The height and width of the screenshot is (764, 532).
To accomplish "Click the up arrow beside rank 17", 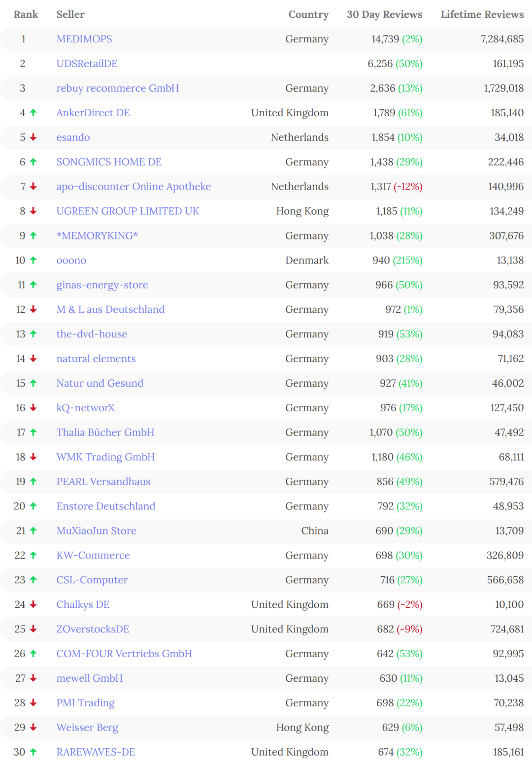I will 33,432.
